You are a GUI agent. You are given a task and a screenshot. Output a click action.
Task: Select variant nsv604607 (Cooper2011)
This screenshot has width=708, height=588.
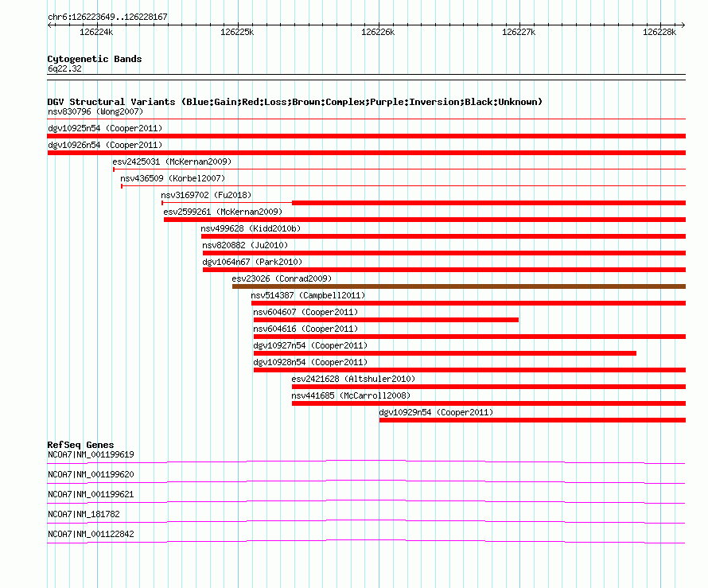click(305, 312)
